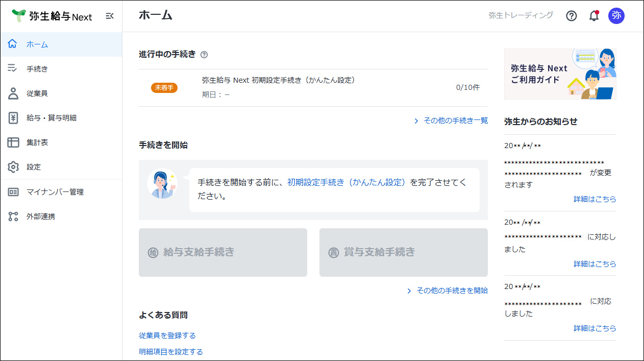Expand その他の手続き一覧 link with chevron
Image resolution: width=644 pixels, height=361 pixels.
click(451, 121)
